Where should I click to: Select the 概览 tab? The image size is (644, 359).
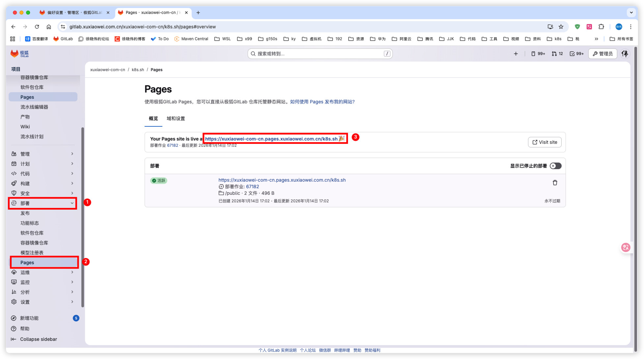(153, 118)
